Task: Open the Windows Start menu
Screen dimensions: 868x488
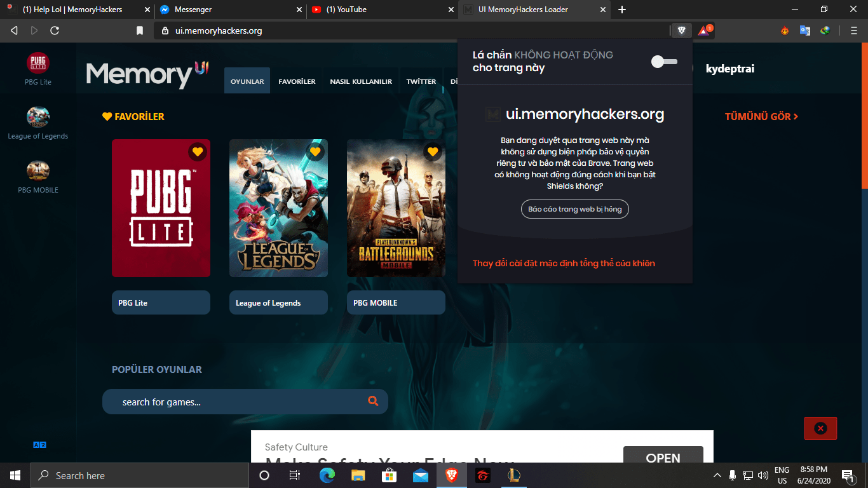Action: 15,475
